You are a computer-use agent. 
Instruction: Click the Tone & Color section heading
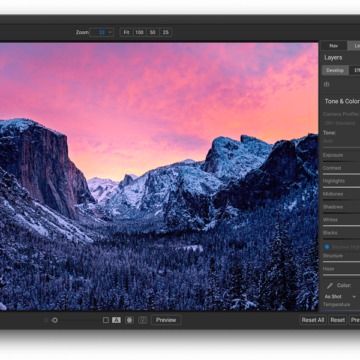click(342, 101)
